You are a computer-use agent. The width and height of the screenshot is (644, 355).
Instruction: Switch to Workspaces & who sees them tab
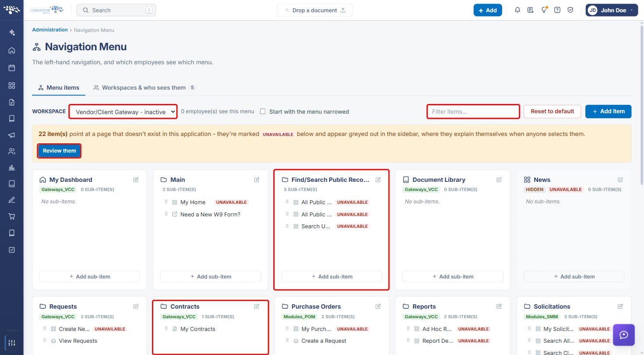tap(144, 87)
